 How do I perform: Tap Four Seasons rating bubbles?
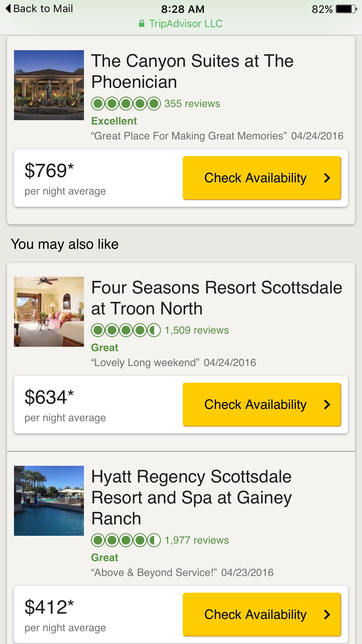click(x=126, y=330)
